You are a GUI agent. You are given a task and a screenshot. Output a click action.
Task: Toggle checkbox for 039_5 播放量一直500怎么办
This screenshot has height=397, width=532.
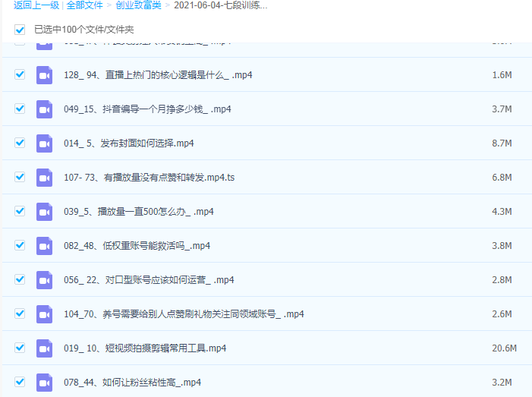(x=20, y=211)
